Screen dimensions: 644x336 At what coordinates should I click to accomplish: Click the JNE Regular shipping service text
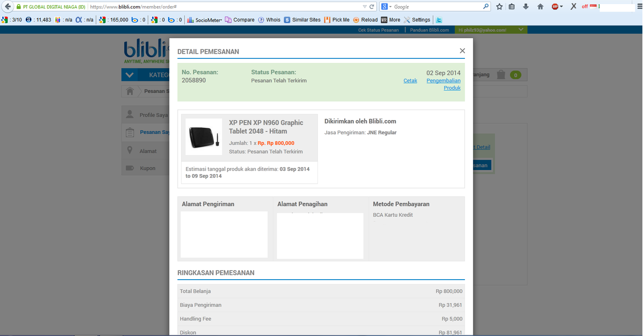click(x=382, y=133)
